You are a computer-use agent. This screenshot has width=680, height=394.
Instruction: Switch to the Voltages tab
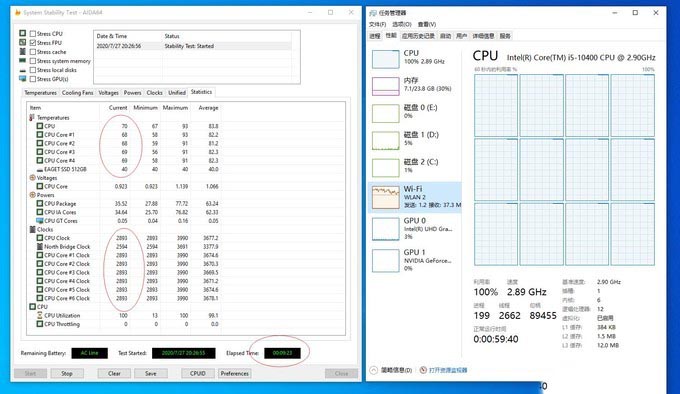point(108,93)
